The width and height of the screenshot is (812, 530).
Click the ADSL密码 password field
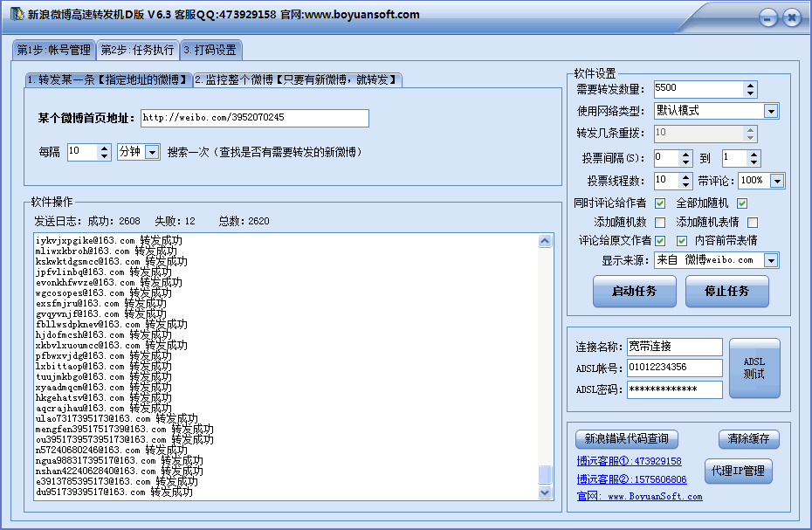click(x=675, y=389)
